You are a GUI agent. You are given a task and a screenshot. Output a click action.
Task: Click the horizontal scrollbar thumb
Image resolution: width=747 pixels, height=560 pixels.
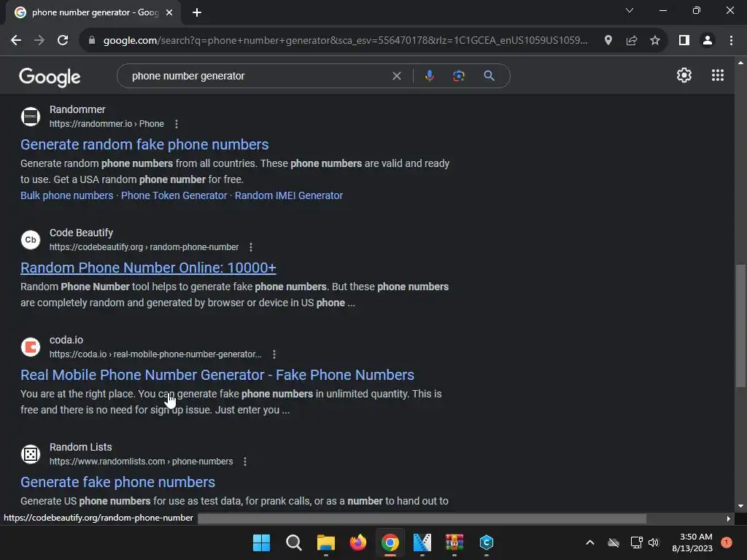422,518
